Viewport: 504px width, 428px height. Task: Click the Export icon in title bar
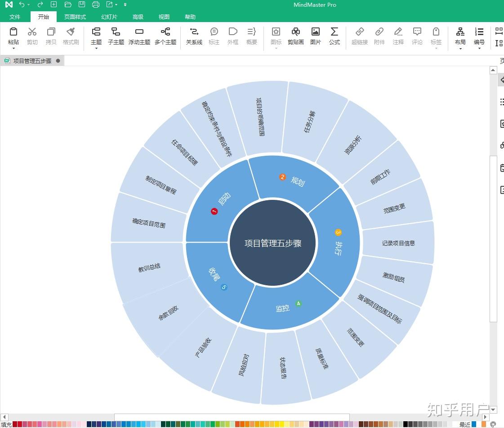pos(110,5)
